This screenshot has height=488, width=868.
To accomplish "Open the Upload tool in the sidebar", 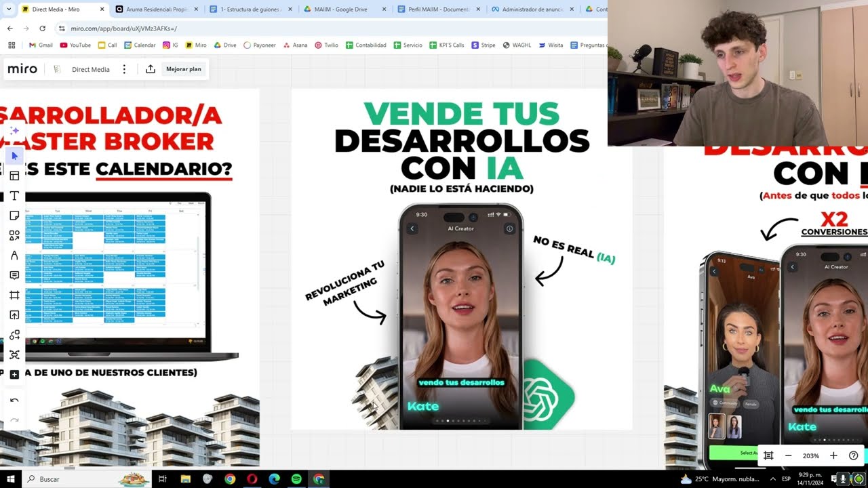I will [14, 315].
